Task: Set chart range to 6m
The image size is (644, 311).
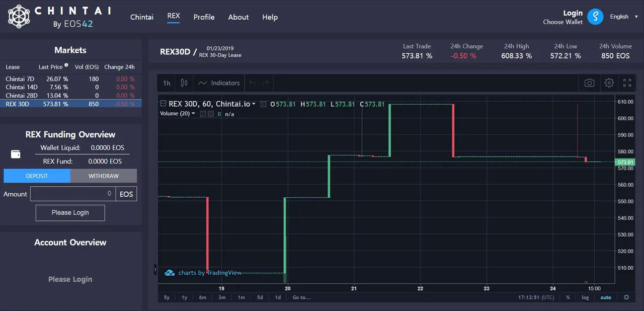Action: pos(203,297)
